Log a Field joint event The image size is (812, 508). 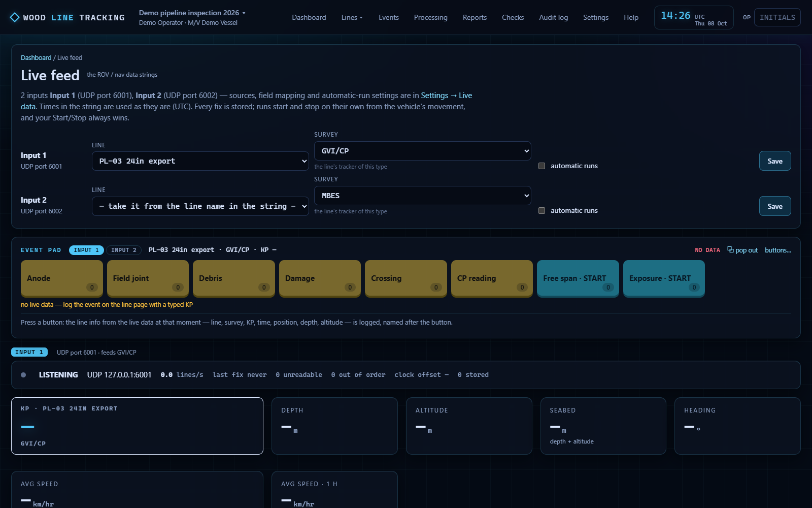tap(148, 278)
